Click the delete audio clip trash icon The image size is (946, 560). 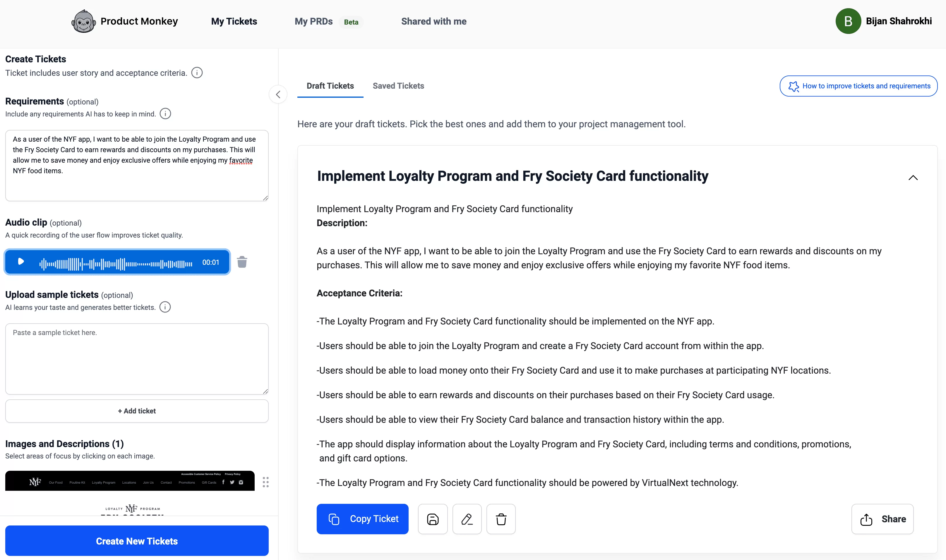pos(242,262)
